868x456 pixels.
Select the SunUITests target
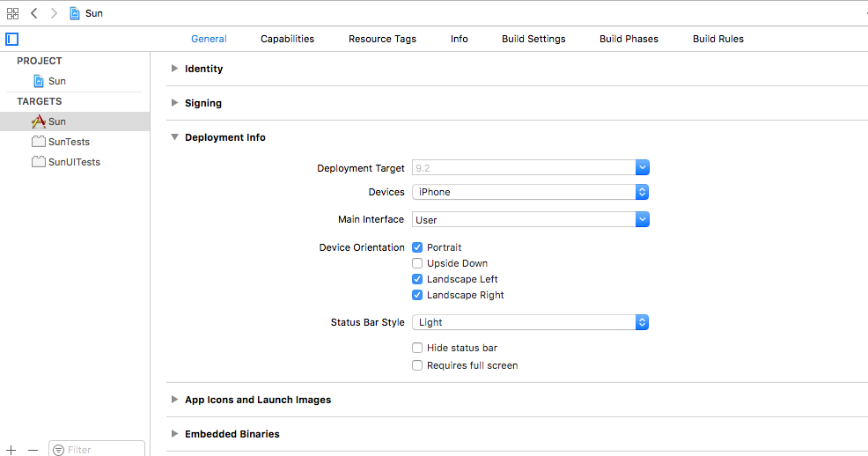click(73, 162)
